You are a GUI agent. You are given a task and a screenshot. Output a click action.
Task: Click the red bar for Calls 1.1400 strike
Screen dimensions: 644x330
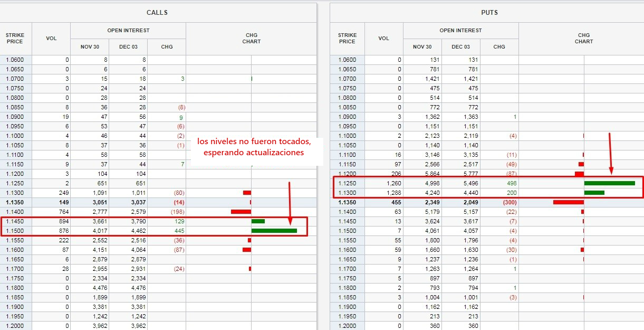tap(241, 212)
